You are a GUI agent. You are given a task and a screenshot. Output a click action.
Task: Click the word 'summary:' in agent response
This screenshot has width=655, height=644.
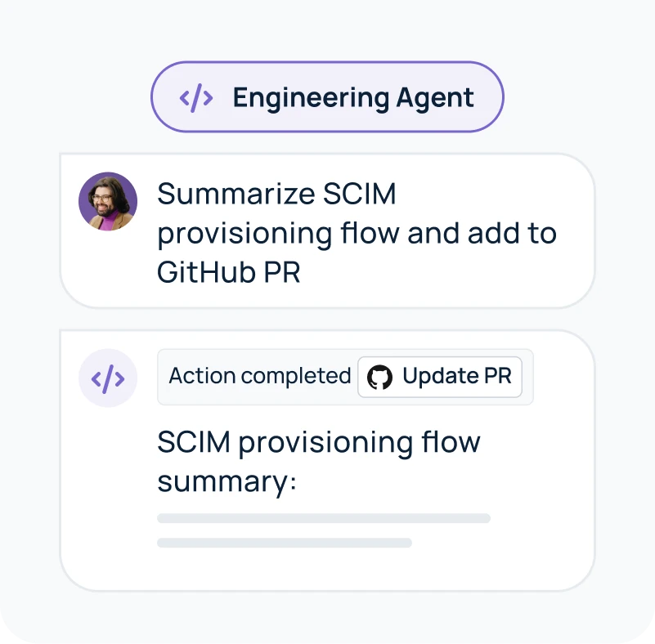coord(226,481)
